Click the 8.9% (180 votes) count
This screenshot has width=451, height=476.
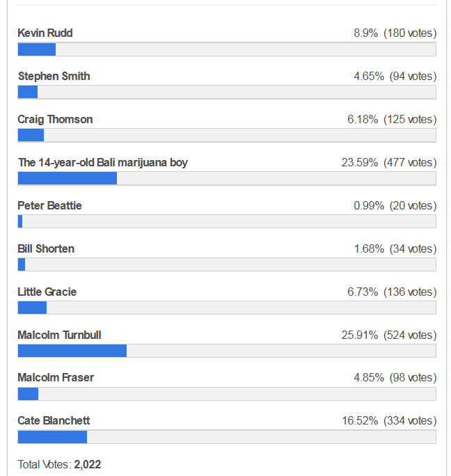395,33
